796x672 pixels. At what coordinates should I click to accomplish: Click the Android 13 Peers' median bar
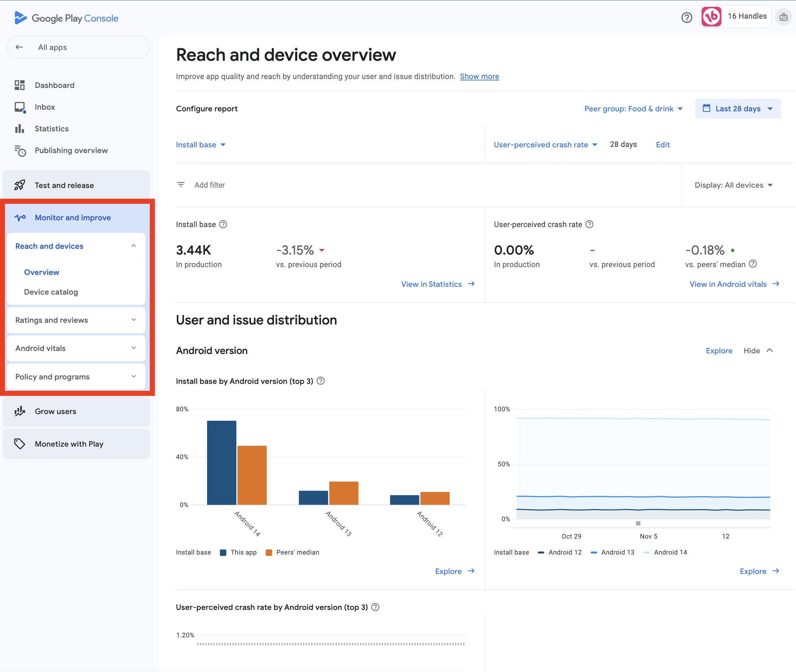click(343, 493)
